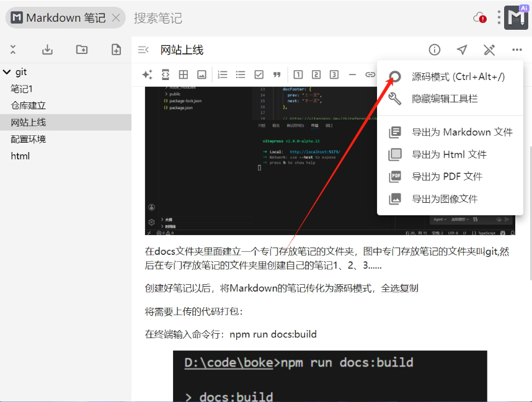The height and width of the screenshot is (402, 532).
Task: Open the cloud sync status icon
Action: pyautogui.click(x=479, y=17)
